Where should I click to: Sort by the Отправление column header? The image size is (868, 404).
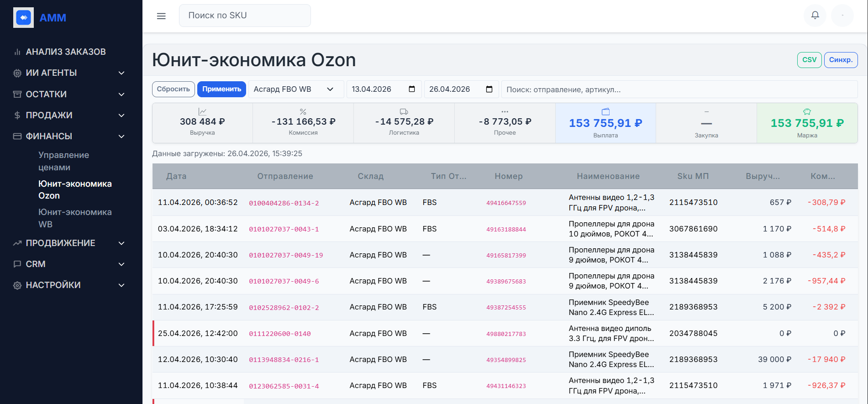click(x=285, y=176)
